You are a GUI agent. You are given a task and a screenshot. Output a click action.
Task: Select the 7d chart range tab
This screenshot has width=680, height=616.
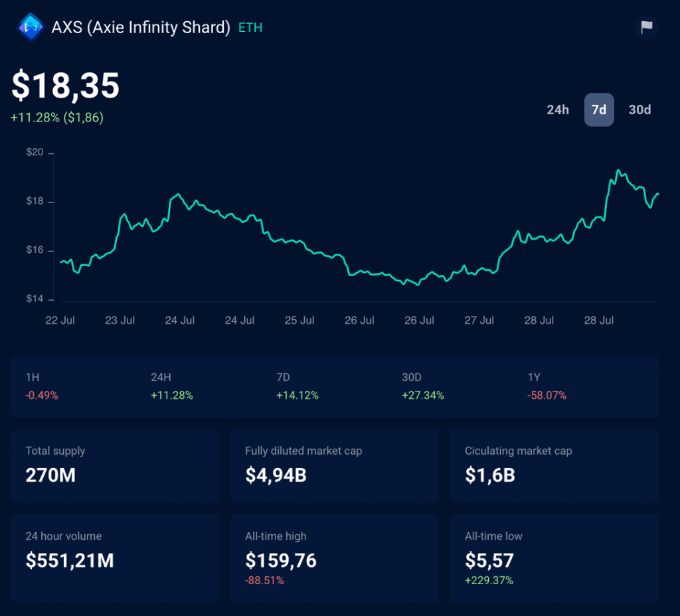(599, 110)
